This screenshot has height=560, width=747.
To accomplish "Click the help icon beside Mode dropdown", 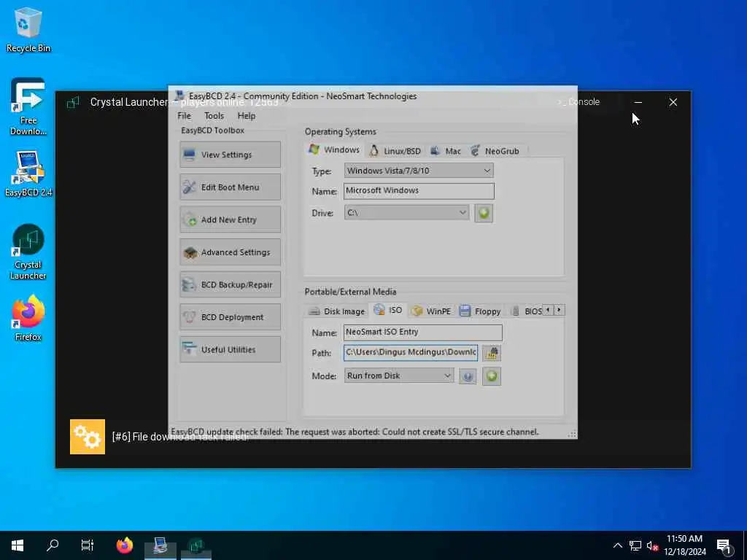I will [x=468, y=376].
